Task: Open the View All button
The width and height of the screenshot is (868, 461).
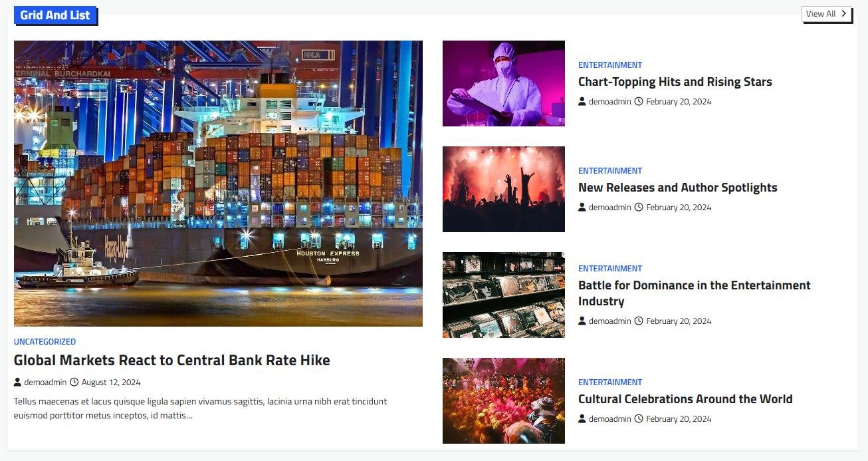Action: click(827, 14)
